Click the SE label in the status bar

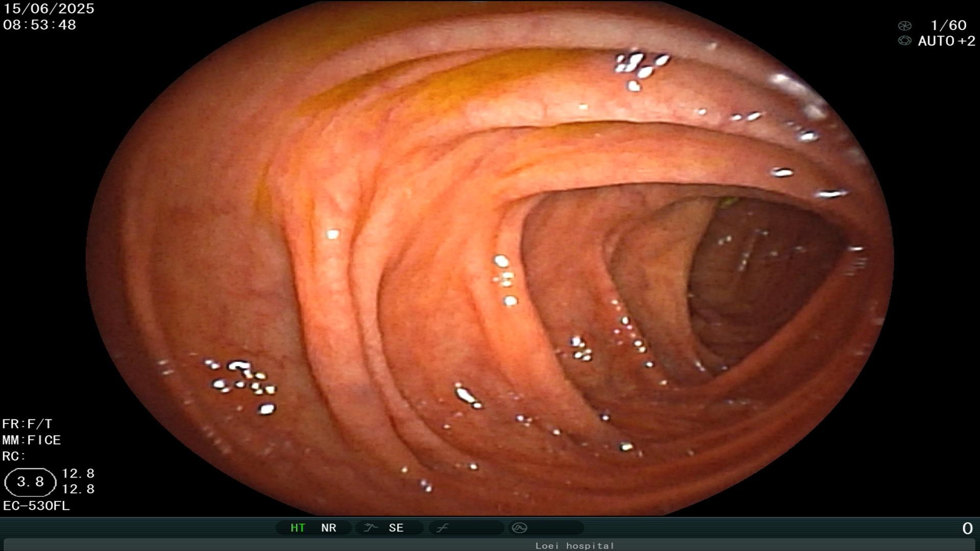pos(396,528)
